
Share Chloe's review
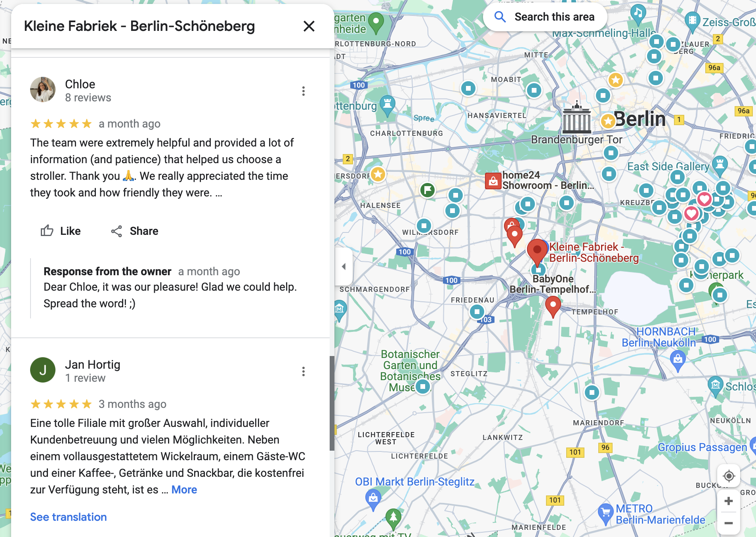(134, 231)
